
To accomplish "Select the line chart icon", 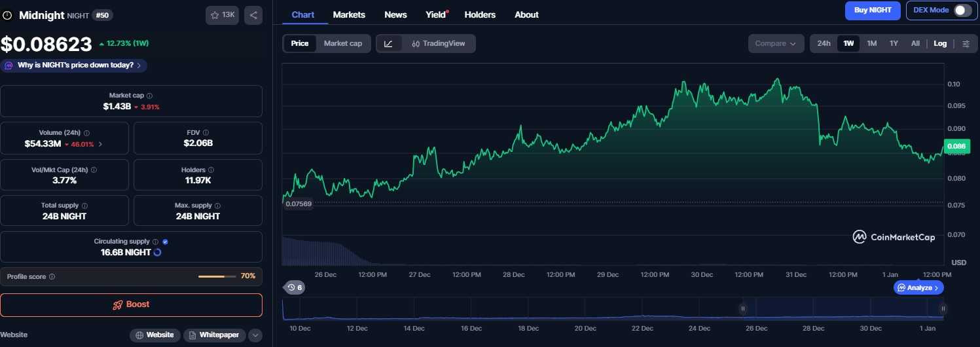I will tap(389, 44).
